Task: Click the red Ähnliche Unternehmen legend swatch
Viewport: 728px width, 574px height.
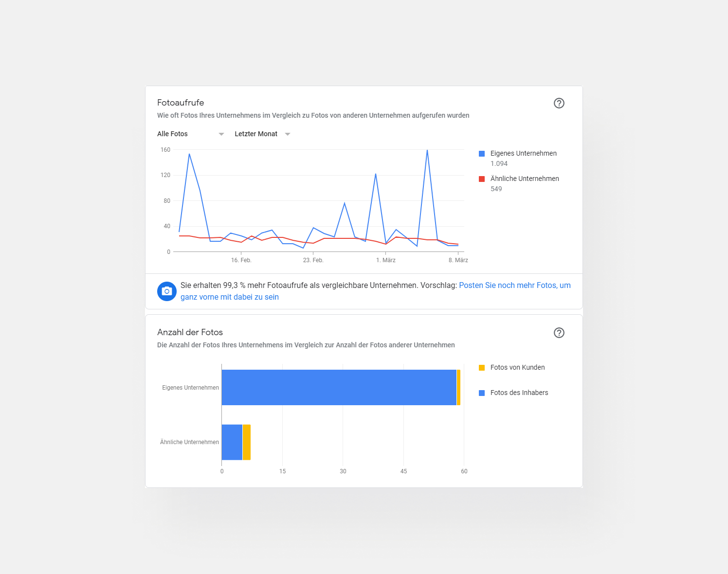Action: tap(482, 179)
